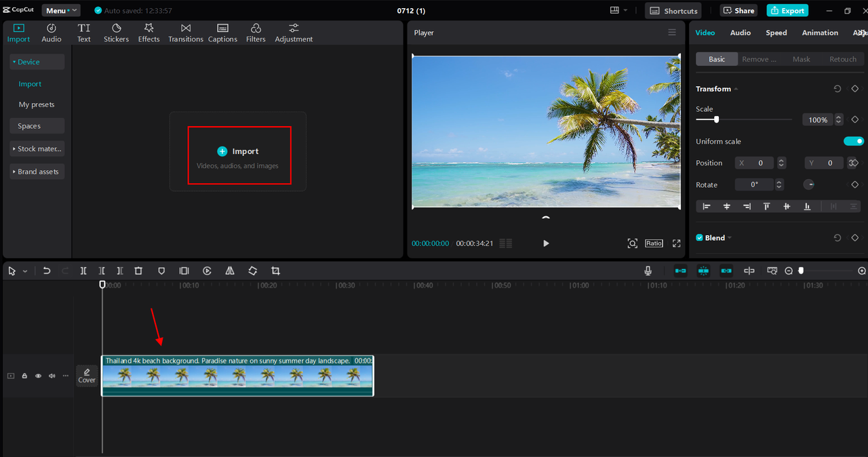Open the Stickers panel
This screenshot has width=868, height=457.
pos(116,33)
